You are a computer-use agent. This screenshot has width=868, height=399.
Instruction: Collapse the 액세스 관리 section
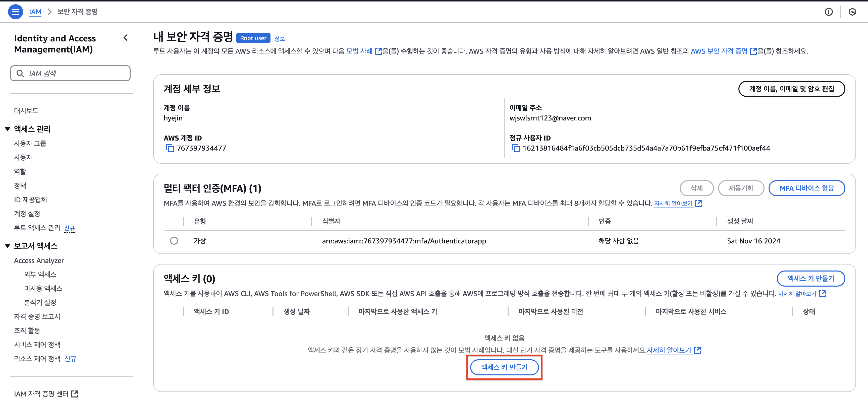coord(8,129)
